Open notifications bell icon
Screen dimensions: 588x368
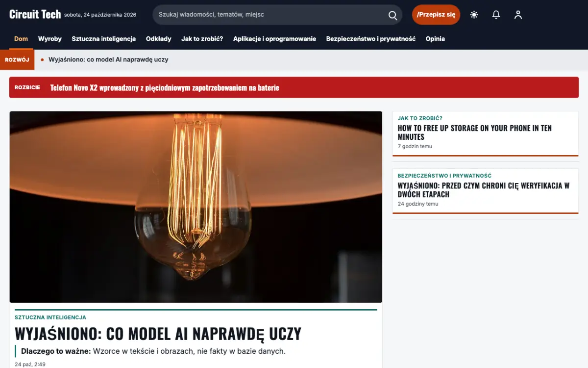(x=496, y=15)
